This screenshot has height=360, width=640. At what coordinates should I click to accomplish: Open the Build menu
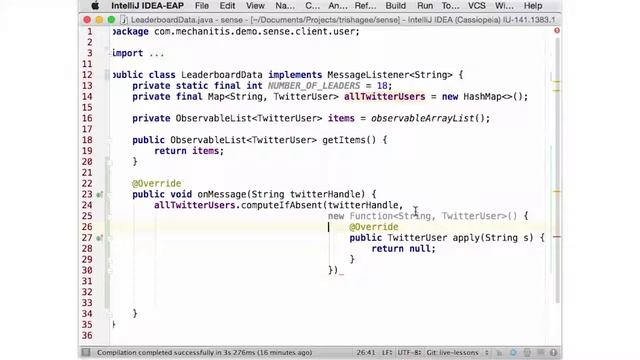click(396, 6)
